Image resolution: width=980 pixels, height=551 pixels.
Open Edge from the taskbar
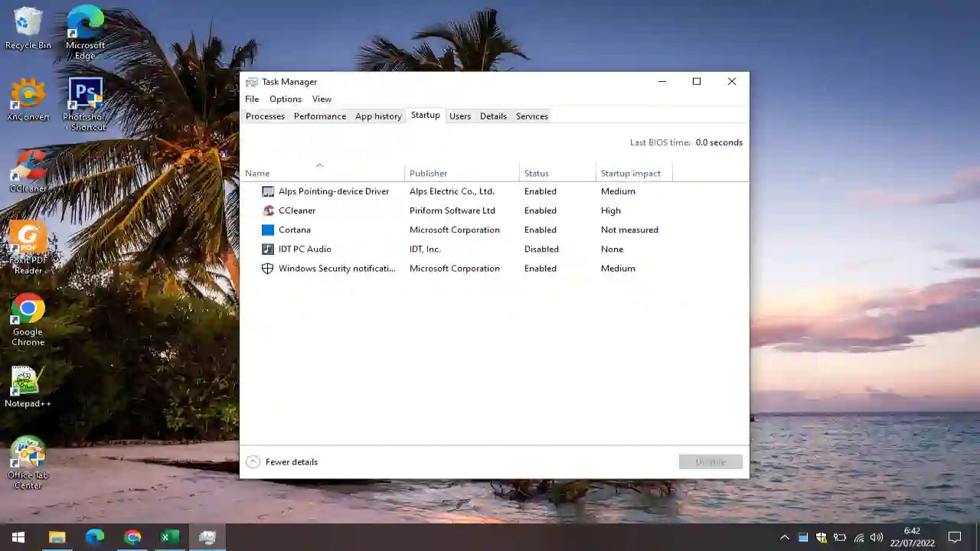[x=94, y=537]
